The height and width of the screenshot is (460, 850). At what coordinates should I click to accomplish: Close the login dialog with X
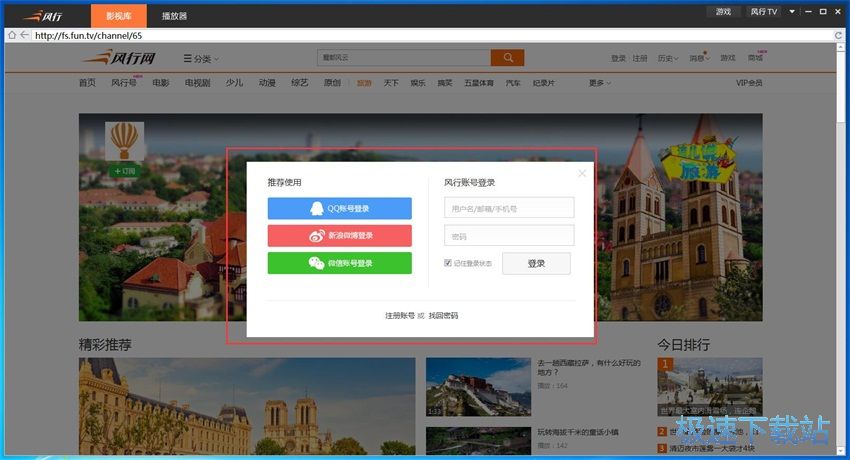(582, 173)
